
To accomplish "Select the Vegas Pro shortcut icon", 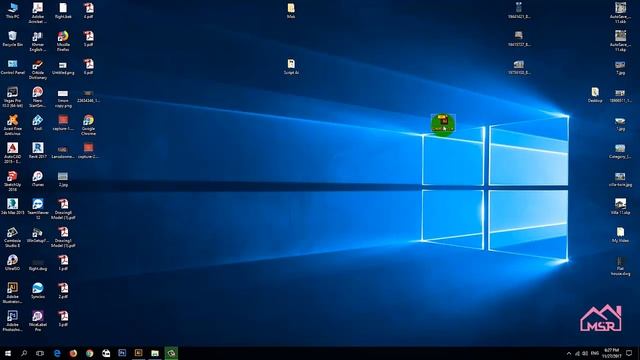I will pos(13,97).
